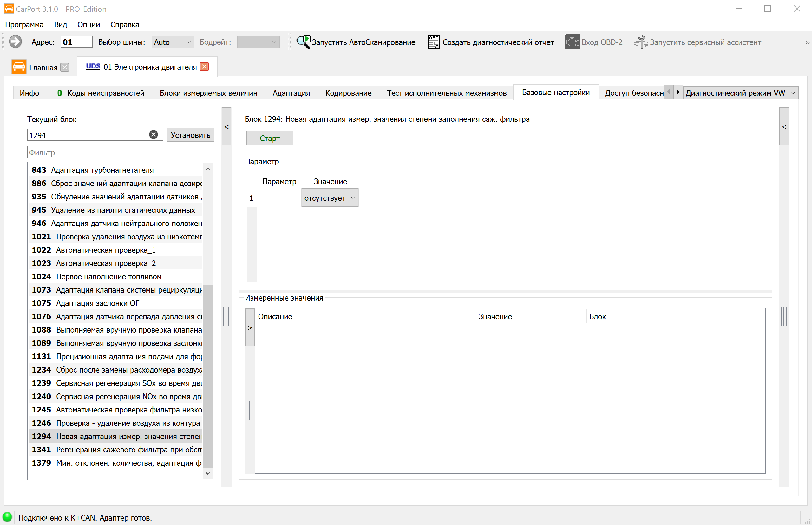Image resolution: width=812 pixels, height=525 pixels.
Task: Open Диагностический режим VW dropdown
Action: (x=740, y=93)
